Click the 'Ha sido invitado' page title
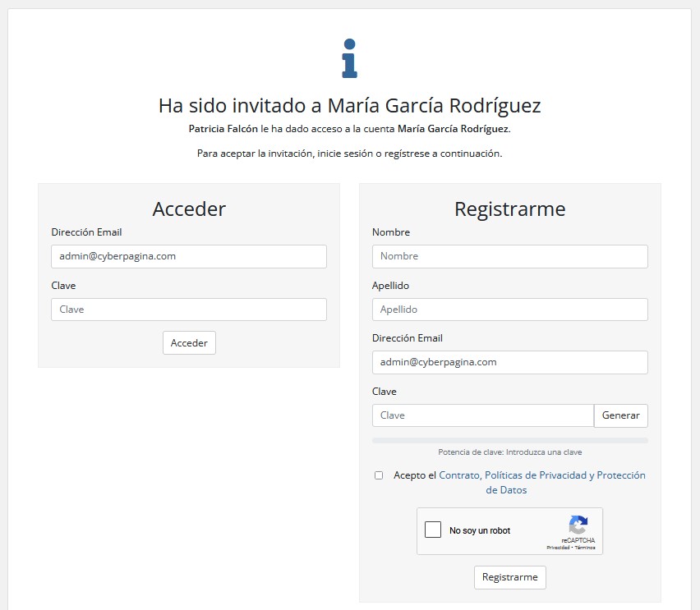 (349, 106)
